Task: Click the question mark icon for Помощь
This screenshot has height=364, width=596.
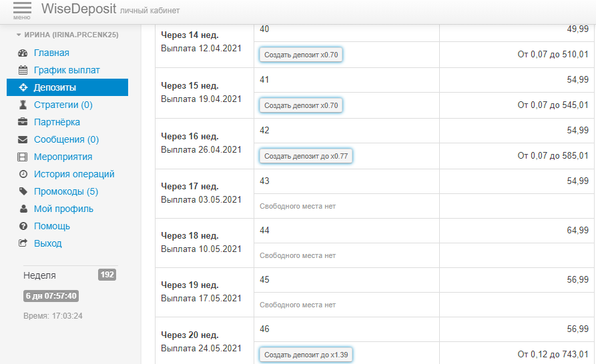Action: coord(23,227)
